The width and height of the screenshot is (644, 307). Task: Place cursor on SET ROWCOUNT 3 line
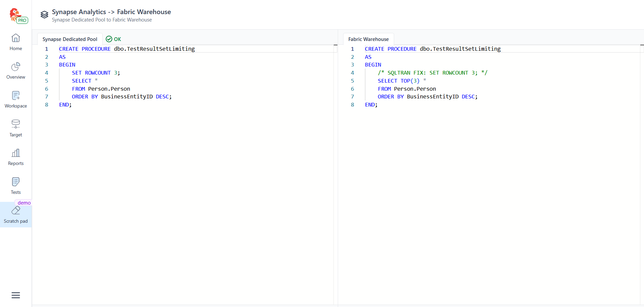(x=96, y=73)
